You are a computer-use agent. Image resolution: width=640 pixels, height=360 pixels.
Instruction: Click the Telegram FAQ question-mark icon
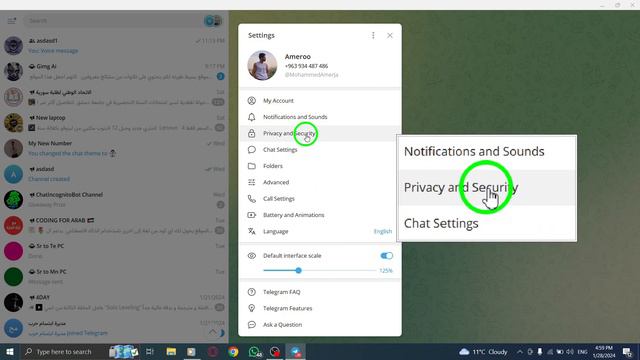click(x=252, y=292)
